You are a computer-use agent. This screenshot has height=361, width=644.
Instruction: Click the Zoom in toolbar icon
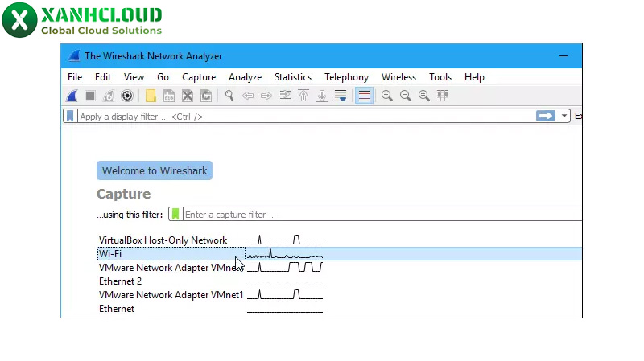387,96
